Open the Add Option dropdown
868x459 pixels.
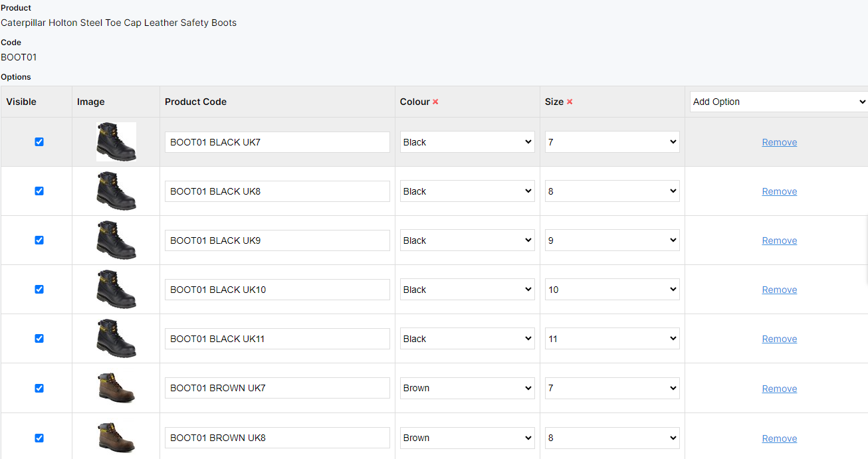pyautogui.click(x=778, y=102)
